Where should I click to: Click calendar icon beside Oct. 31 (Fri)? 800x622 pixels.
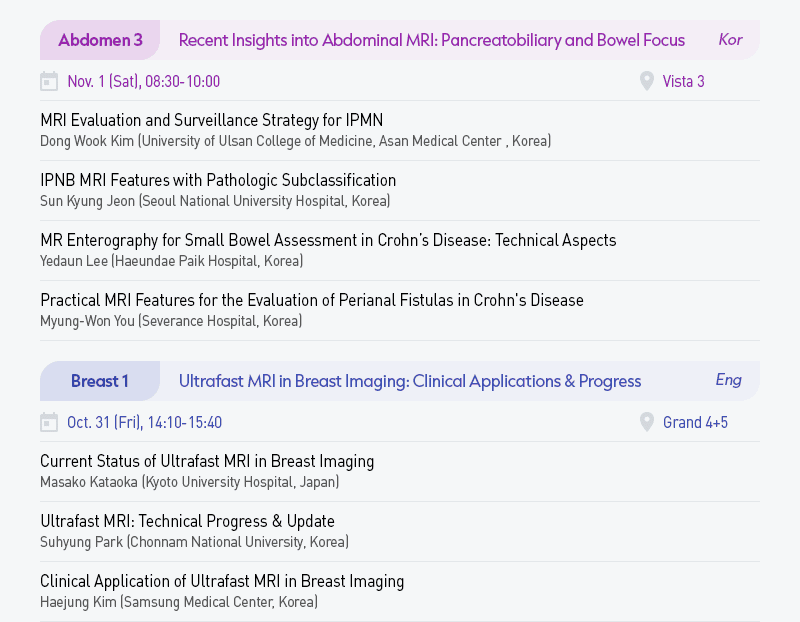tap(49, 422)
